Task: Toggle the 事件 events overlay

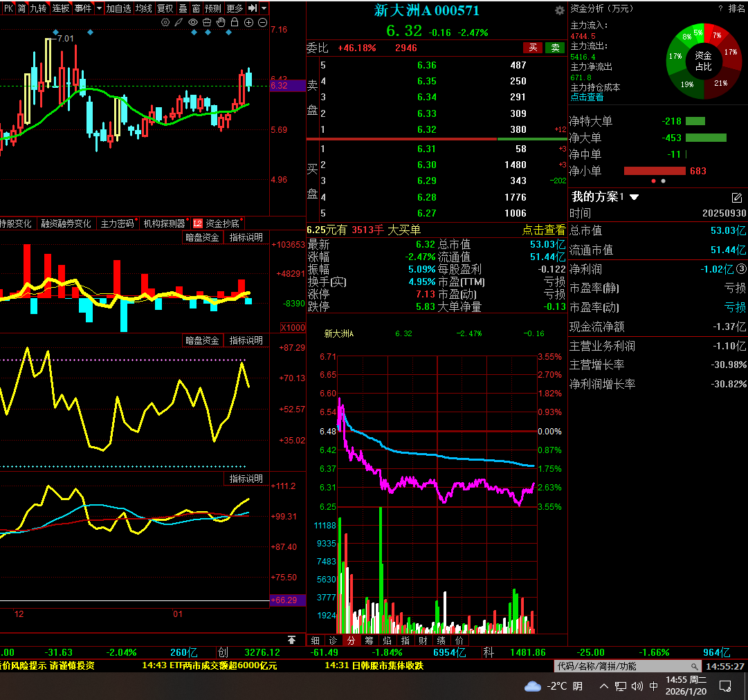Action: (83, 8)
